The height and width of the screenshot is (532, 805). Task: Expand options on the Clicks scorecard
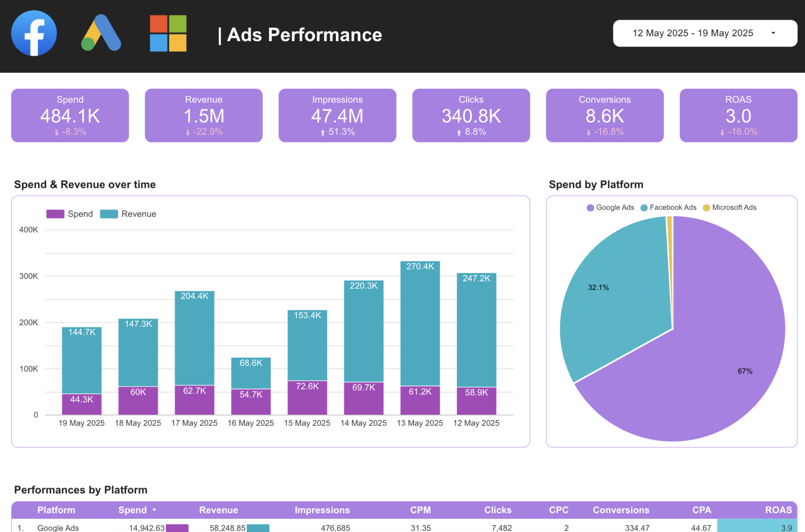471,115
